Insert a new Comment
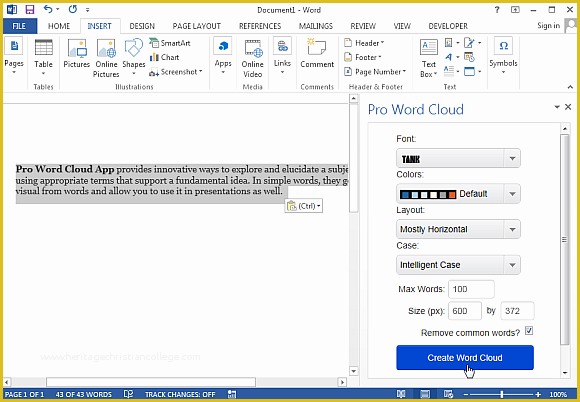The width and height of the screenshot is (580, 402). coord(317,54)
